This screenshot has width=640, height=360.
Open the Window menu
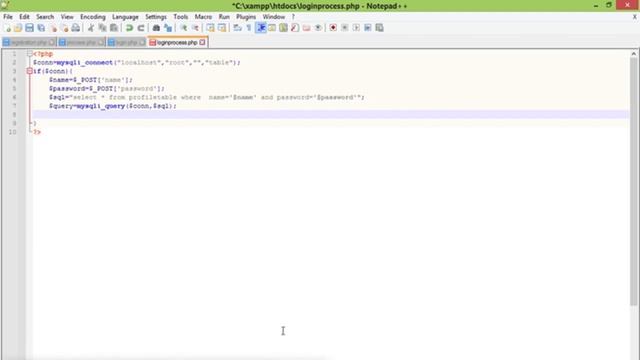tap(273, 17)
